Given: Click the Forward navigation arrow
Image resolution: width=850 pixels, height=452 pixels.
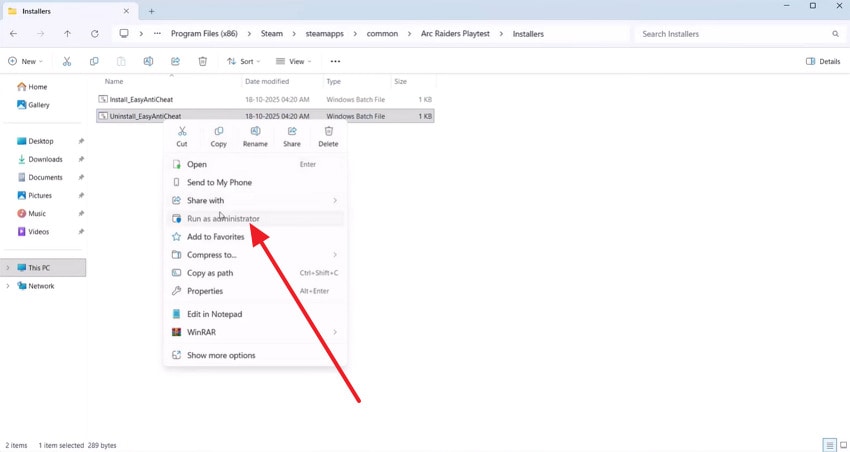Looking at the screenshot, I should pos(41,34).
